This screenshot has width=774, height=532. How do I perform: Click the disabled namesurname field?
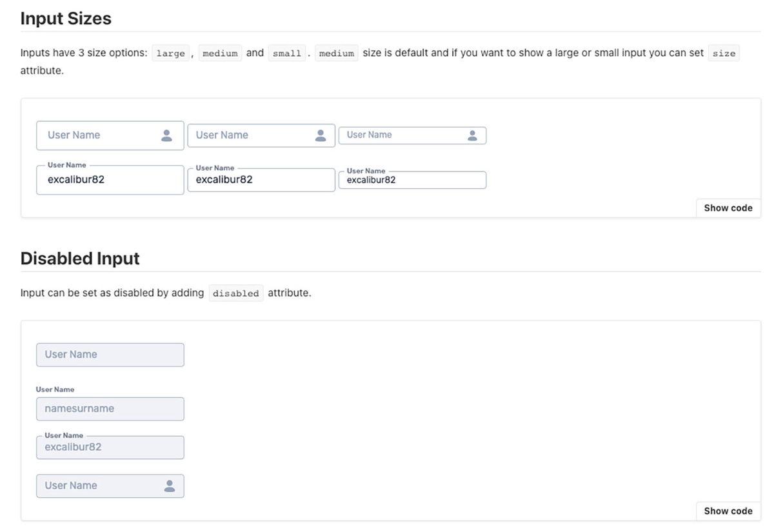pyautogui.click(x=110, y=409)
